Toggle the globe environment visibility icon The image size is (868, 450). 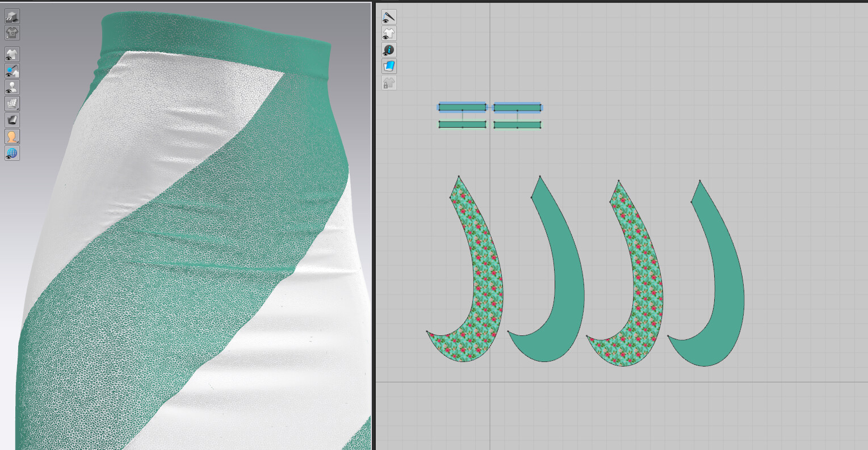(x=12, y=153)
